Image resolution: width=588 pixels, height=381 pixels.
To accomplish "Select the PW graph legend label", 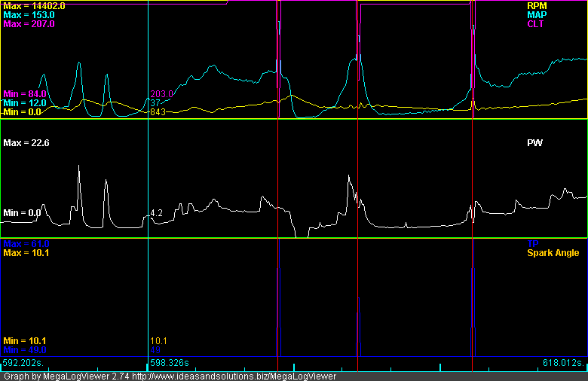I will click(534, 142).
